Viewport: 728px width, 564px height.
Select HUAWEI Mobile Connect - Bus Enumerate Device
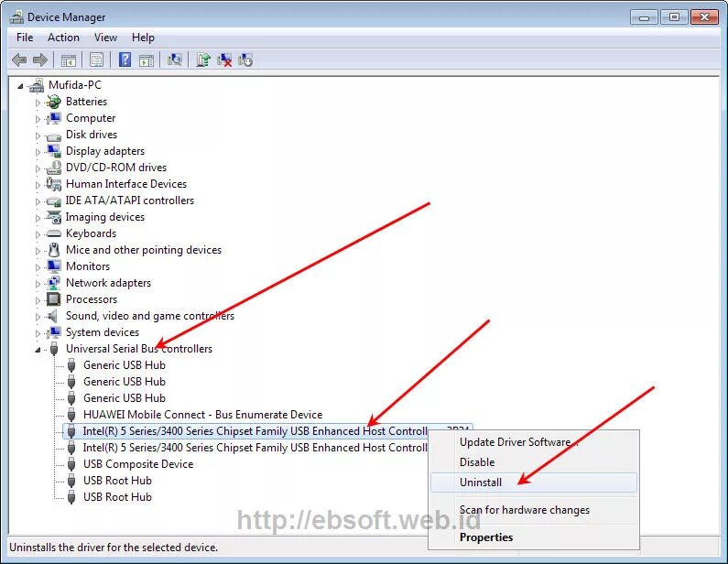(203, 415)
